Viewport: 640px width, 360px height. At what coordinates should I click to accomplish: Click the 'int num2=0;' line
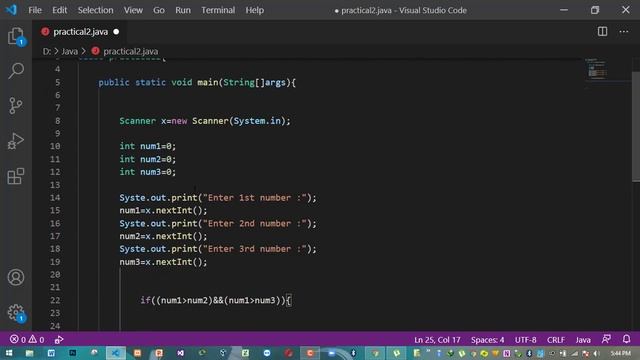click(x=148, y=159)
